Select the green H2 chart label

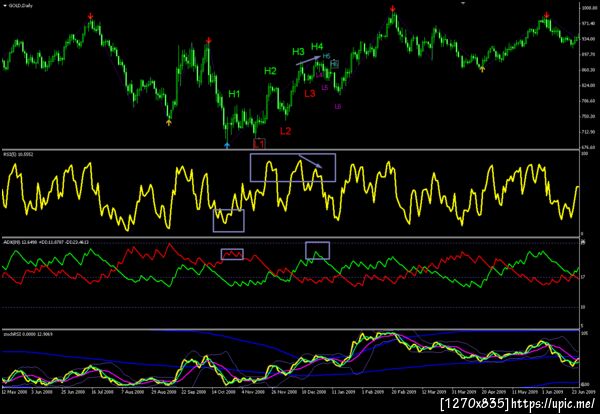click(x=270, y=71)
